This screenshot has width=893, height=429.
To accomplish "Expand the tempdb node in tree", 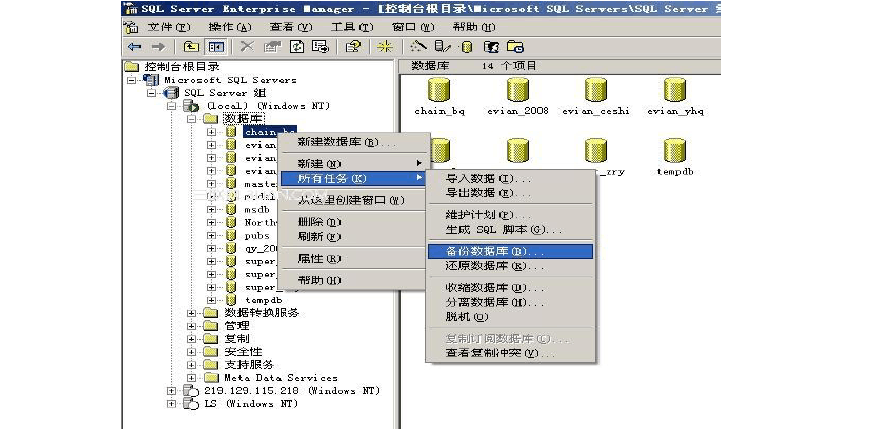I will (x=211, y=300).
